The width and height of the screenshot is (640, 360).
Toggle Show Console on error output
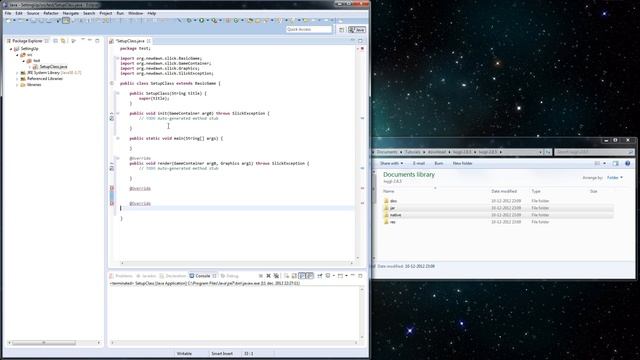tap(310, 276)
